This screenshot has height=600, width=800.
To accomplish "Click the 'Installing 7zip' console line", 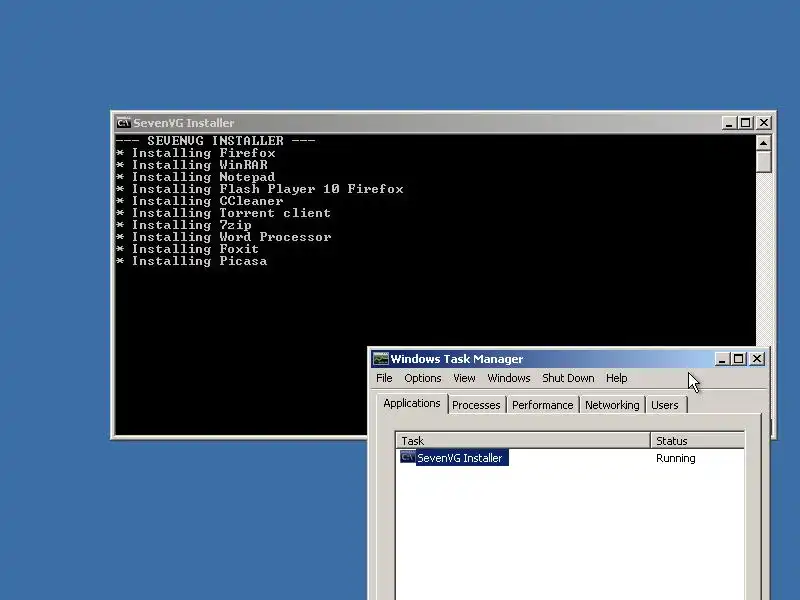I will point(184,225).
